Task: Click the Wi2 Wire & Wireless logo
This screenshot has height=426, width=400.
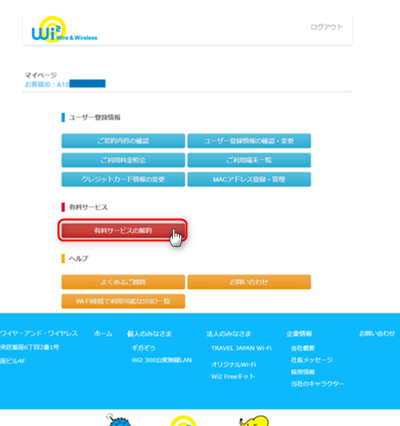Action: click(x=64, y=30)
